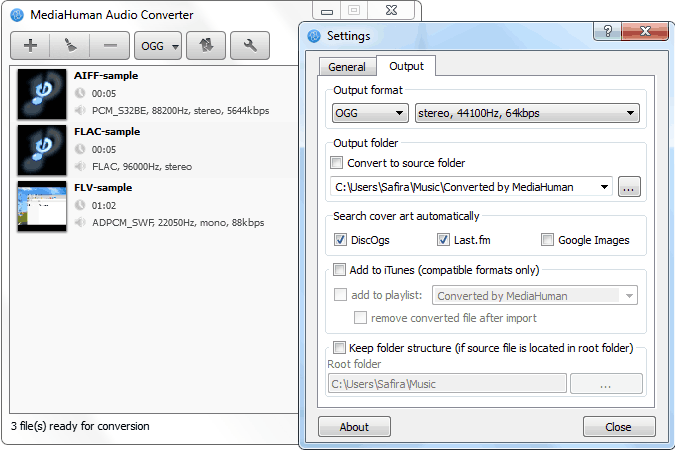Click the About button

coord(354,426)
